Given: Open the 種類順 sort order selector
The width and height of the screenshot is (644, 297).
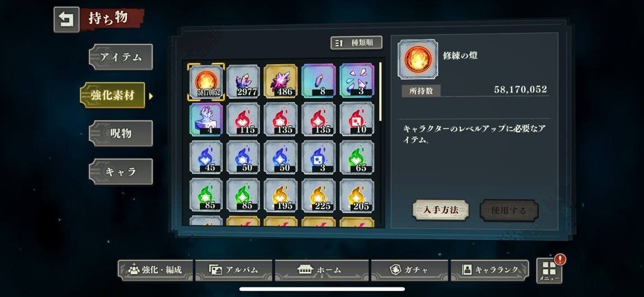Looking at the screenshot, I should [357, 43].
